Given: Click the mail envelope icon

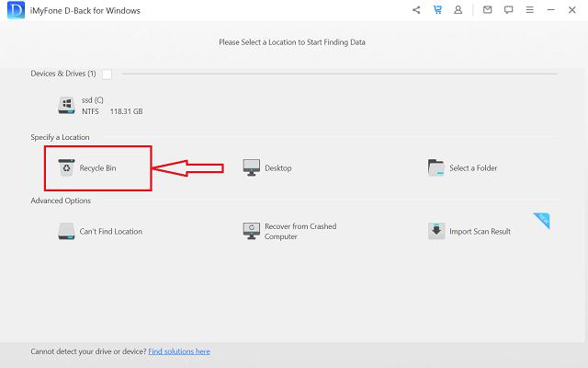Looking at the screenshot, I should (x=487, y=10).
